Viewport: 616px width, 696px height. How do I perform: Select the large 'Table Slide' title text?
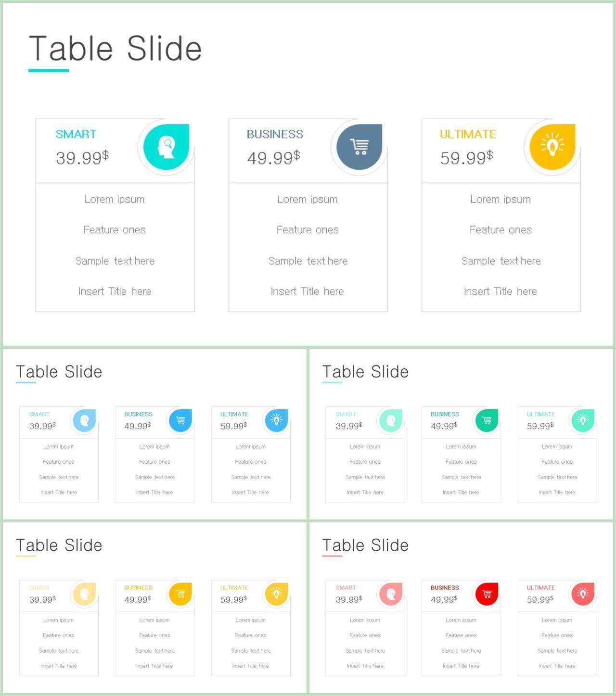[x=115, y=49]
